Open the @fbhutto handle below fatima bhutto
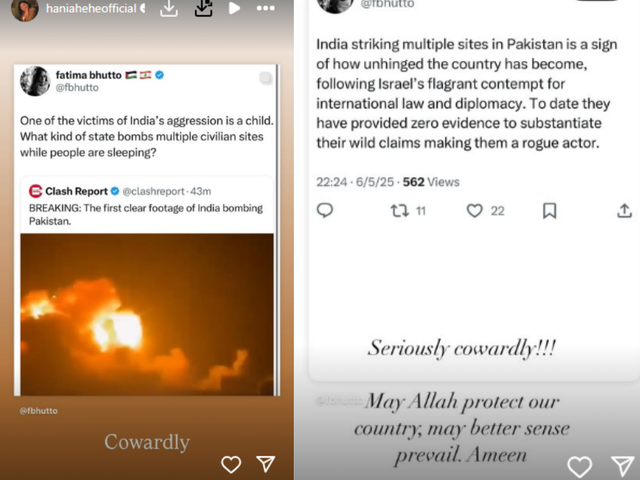 click(76, 89)
